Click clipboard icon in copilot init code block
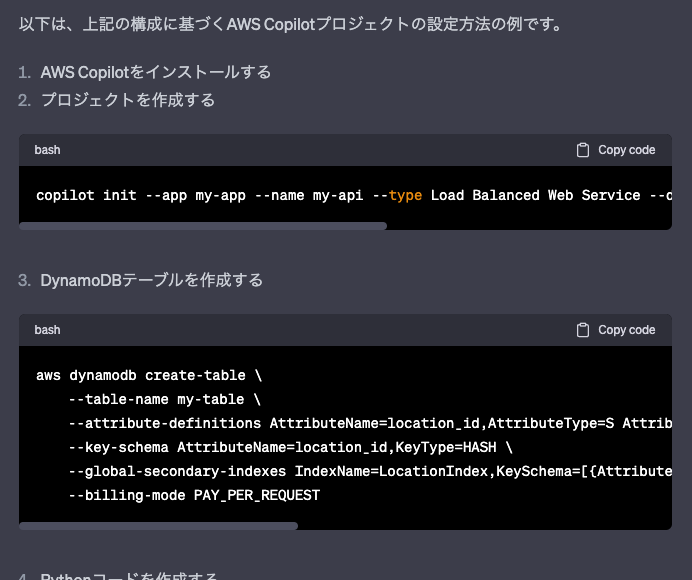The width and height of the screenshot is (692, 580). (x=583, y=150)
